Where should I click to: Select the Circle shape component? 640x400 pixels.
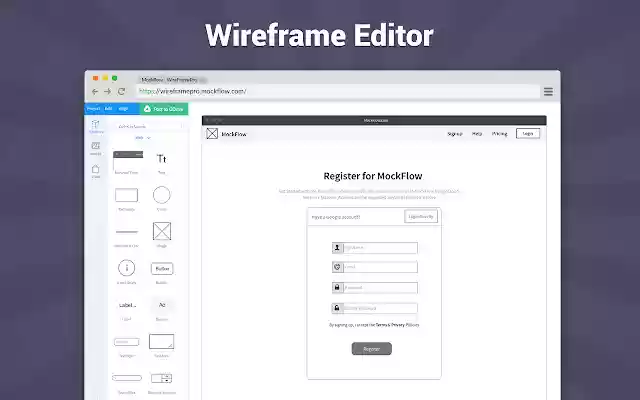pyautogui.click(x=162, y=198)
